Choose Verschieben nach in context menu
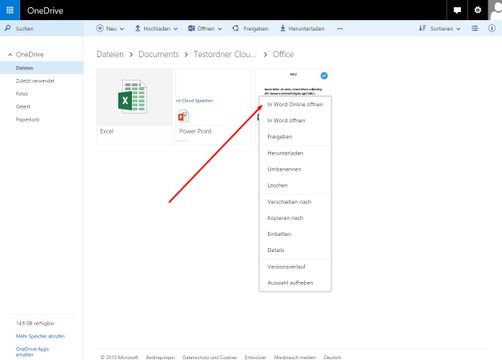Viewport: 502px width, 360px height. click(295, 202)
